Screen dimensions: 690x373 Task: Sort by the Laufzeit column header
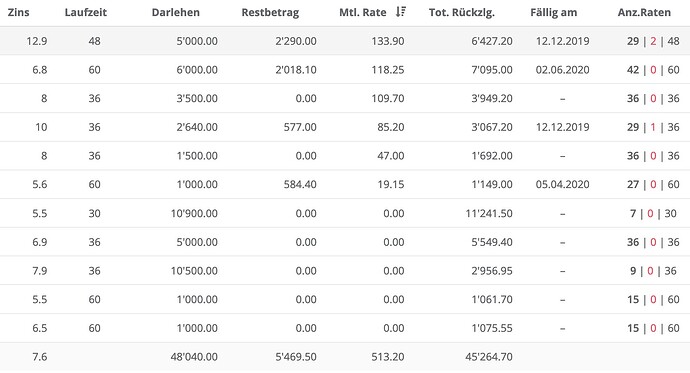(85, 12)
